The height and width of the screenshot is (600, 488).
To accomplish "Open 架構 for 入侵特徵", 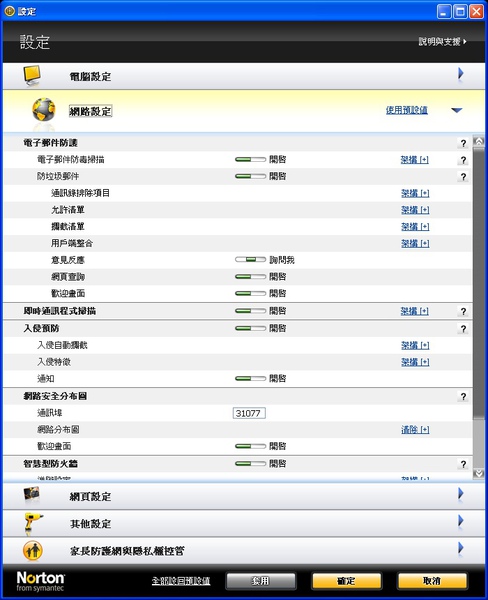I will pos(415,362).
